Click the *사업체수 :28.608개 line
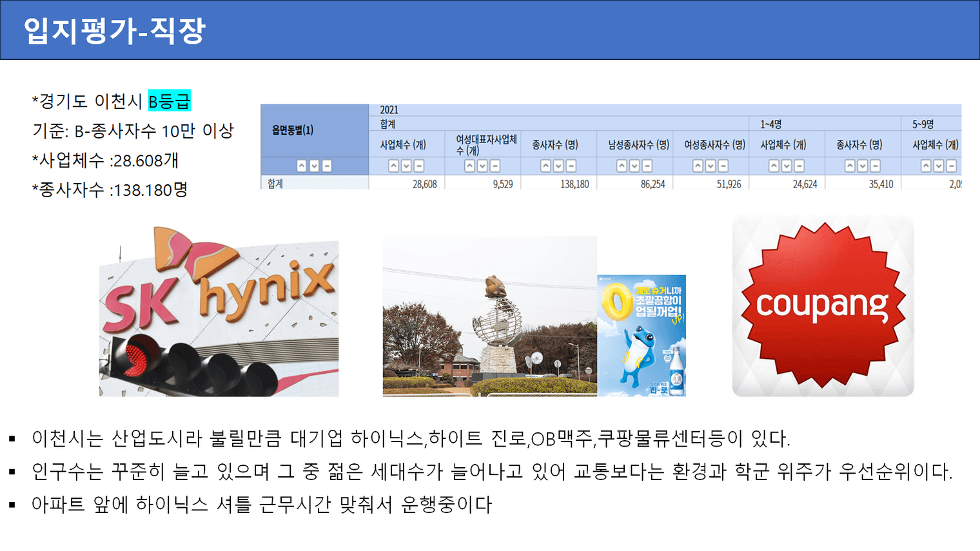 tap(105, 160)
